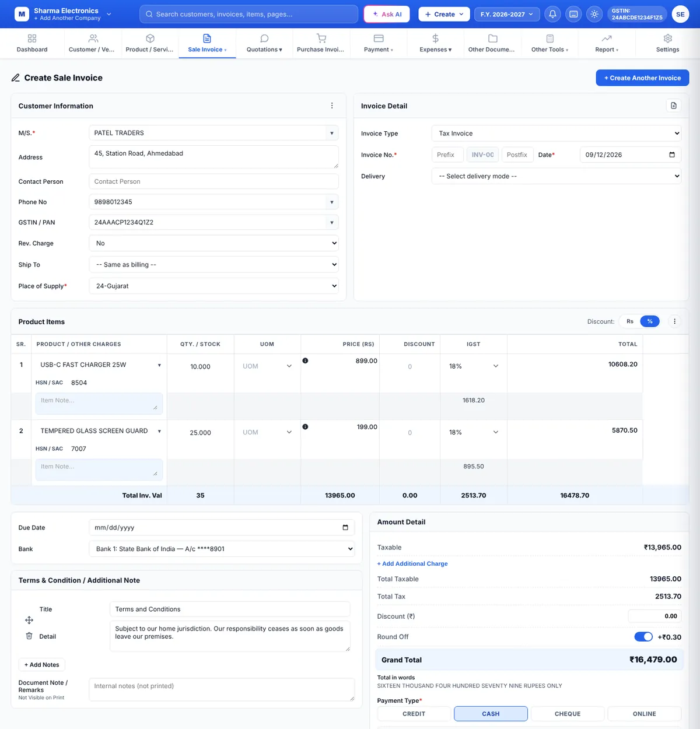700x729 pixels.
Task: Open the Ship To dropdown
Action: tap(213, 265)
